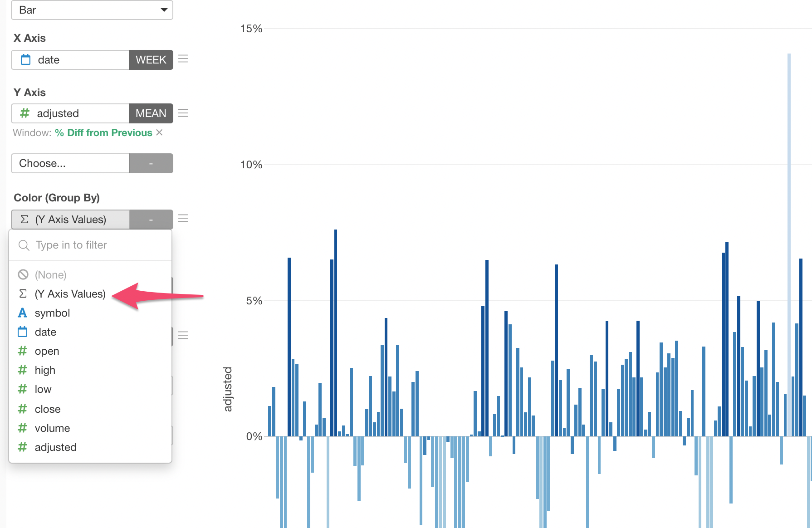
Task: Remove the % Diff from Previous window
Action: [x=159, y=132]
